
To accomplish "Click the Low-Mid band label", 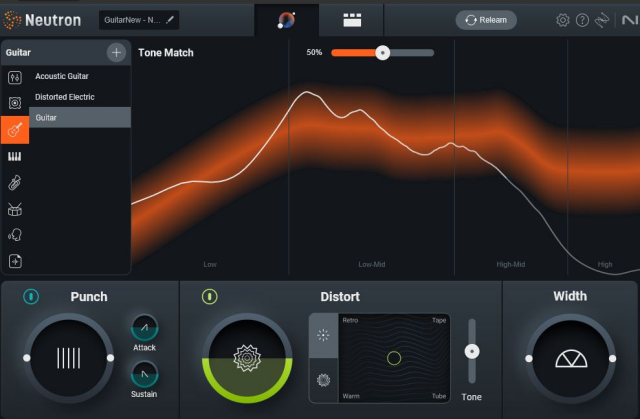I will click(372, 264).
